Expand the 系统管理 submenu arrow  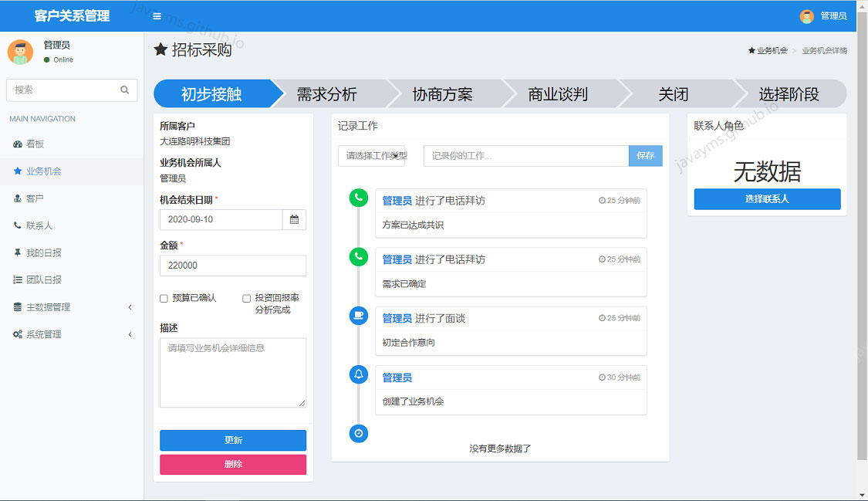click(x=130, y=334)
